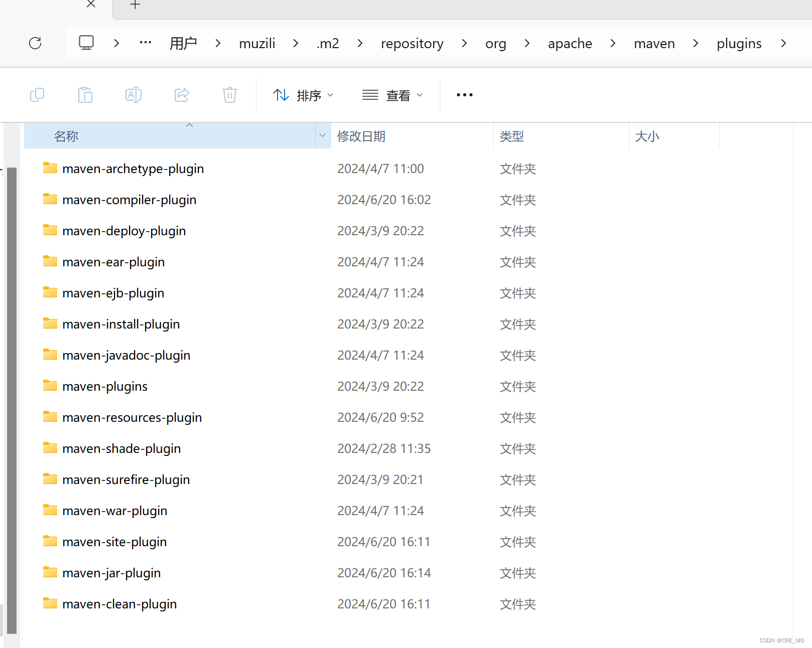Click the Delete trash icon
The image size is (812, 648).
coord(230,95)
